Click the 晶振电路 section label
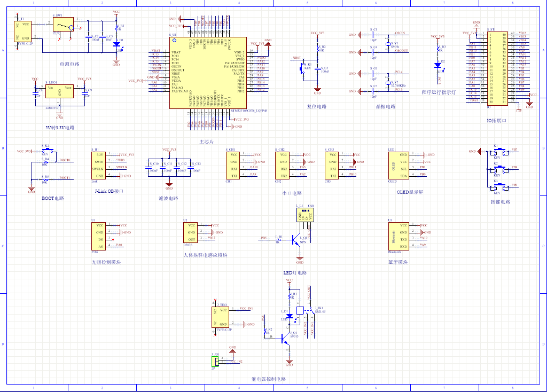This screenshot has width=547, height=392. [x=386, y=107]
